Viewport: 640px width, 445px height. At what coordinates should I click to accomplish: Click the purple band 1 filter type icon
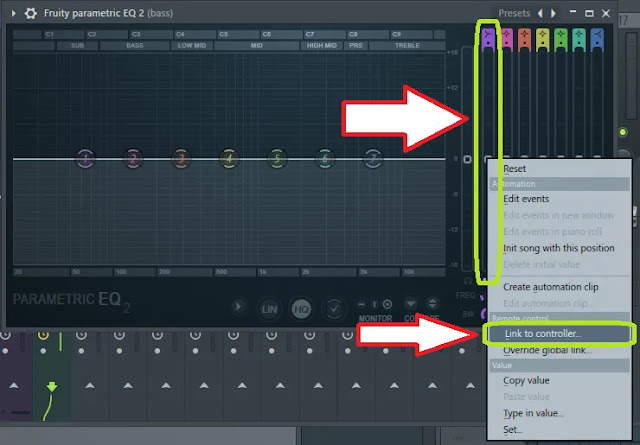[x=488, y=40]
